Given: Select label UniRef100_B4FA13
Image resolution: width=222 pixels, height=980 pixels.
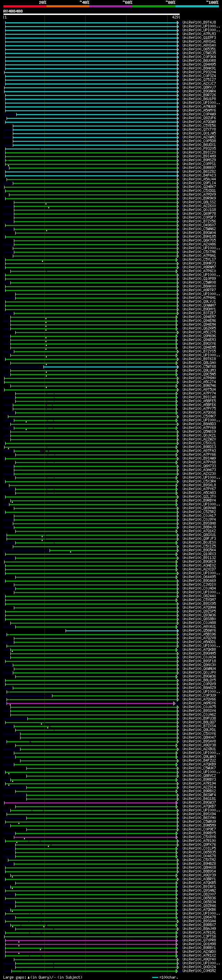Looking at the screenshot, I should [199, 175].
